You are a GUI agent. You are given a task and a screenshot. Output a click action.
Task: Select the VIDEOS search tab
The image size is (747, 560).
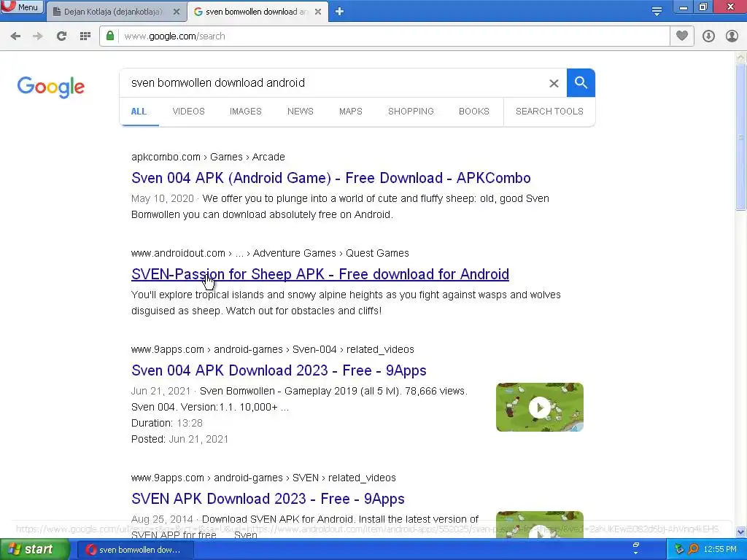189,112
